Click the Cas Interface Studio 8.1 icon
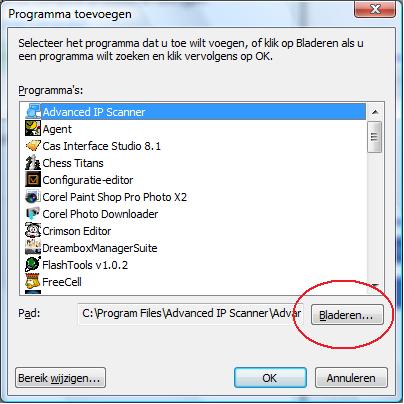Screen dimensions: 404x404 [33, 146]
